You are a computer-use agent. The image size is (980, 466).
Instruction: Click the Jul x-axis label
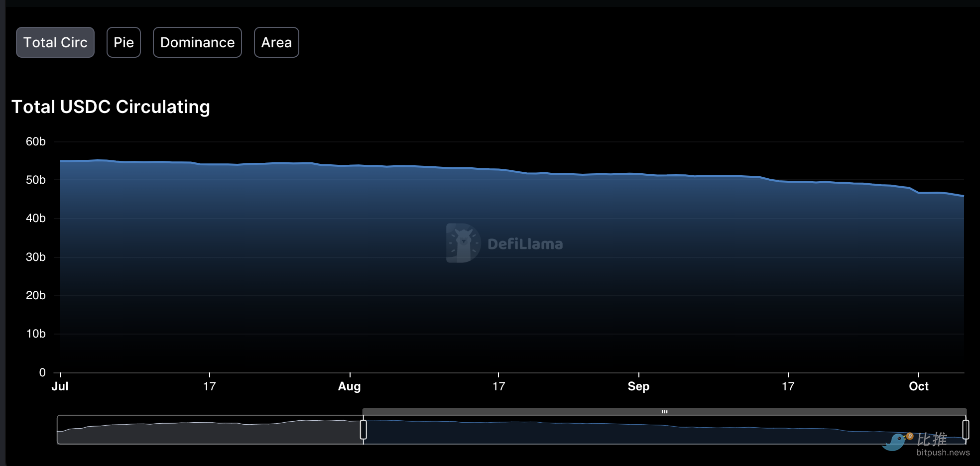(x=60, y=386)
